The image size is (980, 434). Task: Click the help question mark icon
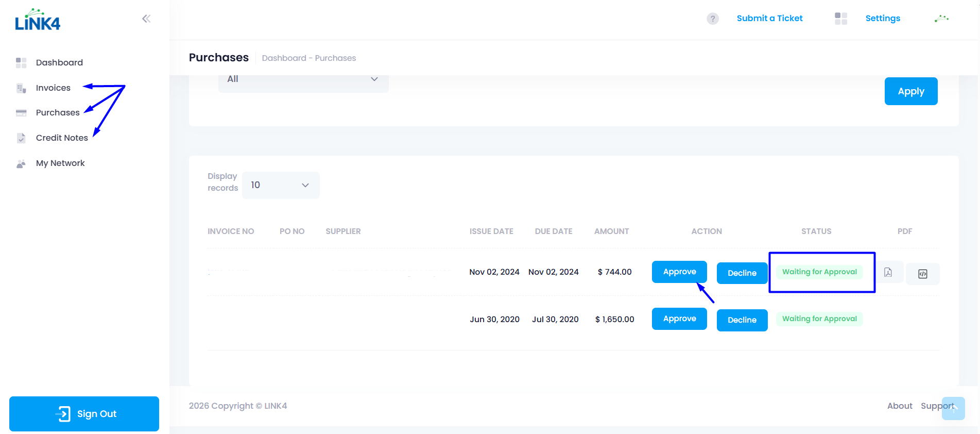[712, 19]
